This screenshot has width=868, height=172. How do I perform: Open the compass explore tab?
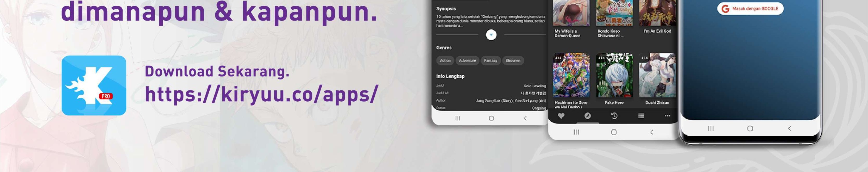(x=587, y=116)
